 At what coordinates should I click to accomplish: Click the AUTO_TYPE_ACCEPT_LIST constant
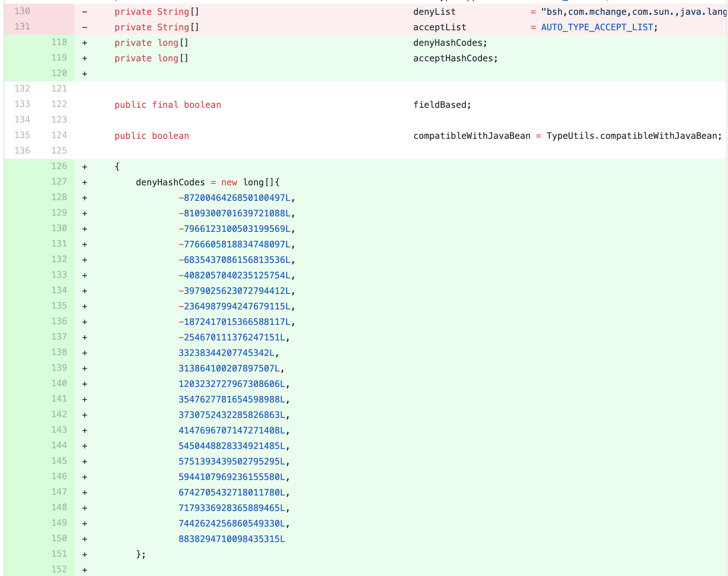[597, 27]
